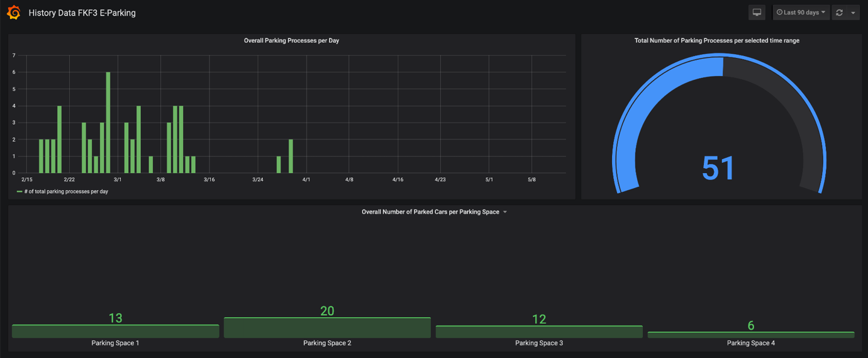Click the Total Number of Parking Processes title

coord(717,40)
